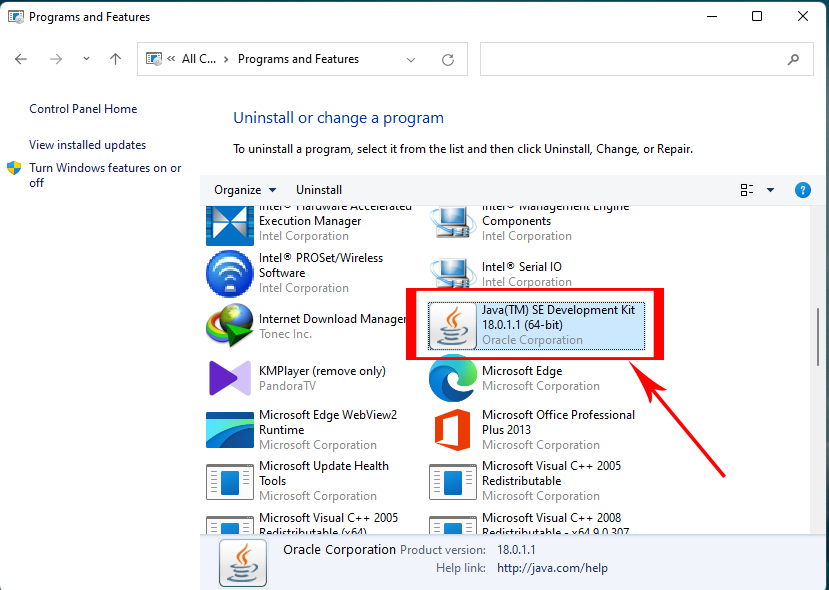Open View installed updates link

pos(87,145)
